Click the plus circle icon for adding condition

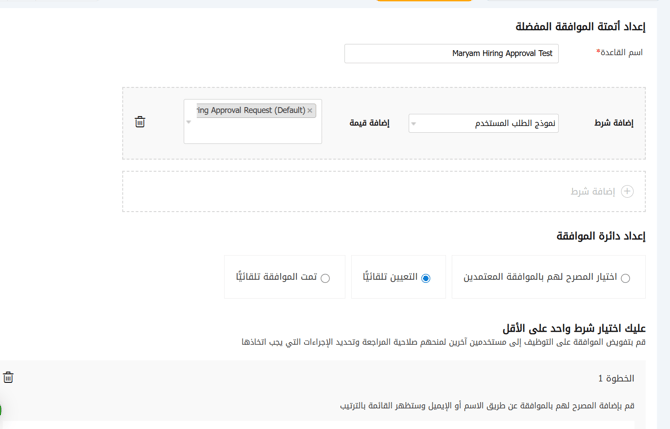click(x=627, y=191)
